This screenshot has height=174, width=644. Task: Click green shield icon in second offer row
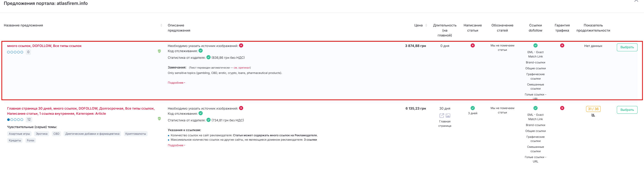coord(159,119)
